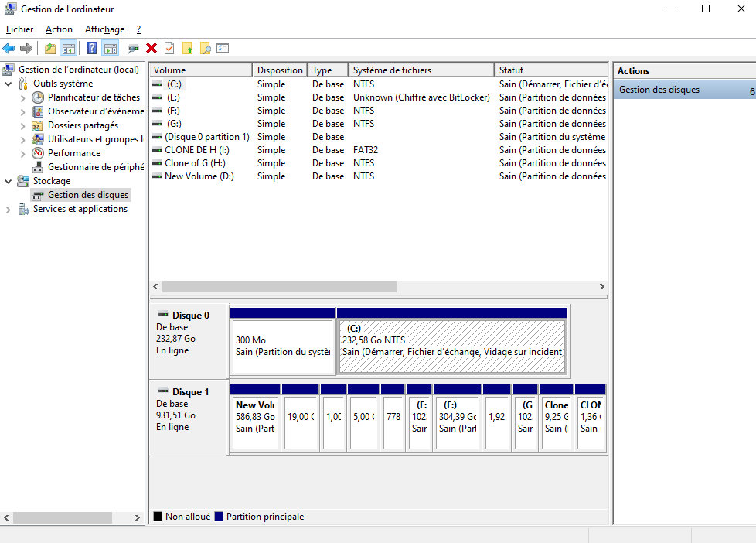Select Gestionnaire de périphériques in tree

(95, 167)
